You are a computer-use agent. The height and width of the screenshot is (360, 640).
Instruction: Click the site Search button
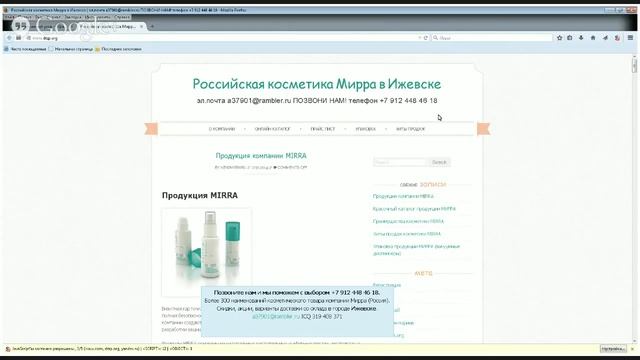tap(439, 162)
